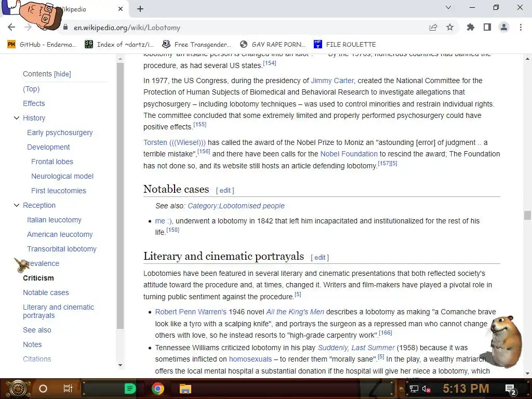Toggle the browser side panel icon
532x399 pixels.
pyautogui.click(x=487, y=28)
